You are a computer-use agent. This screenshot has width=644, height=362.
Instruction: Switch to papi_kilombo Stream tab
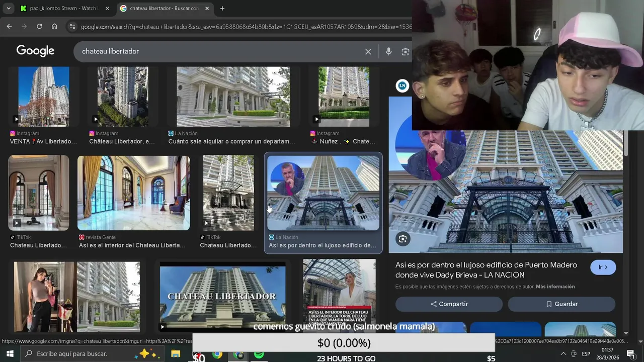64,8
